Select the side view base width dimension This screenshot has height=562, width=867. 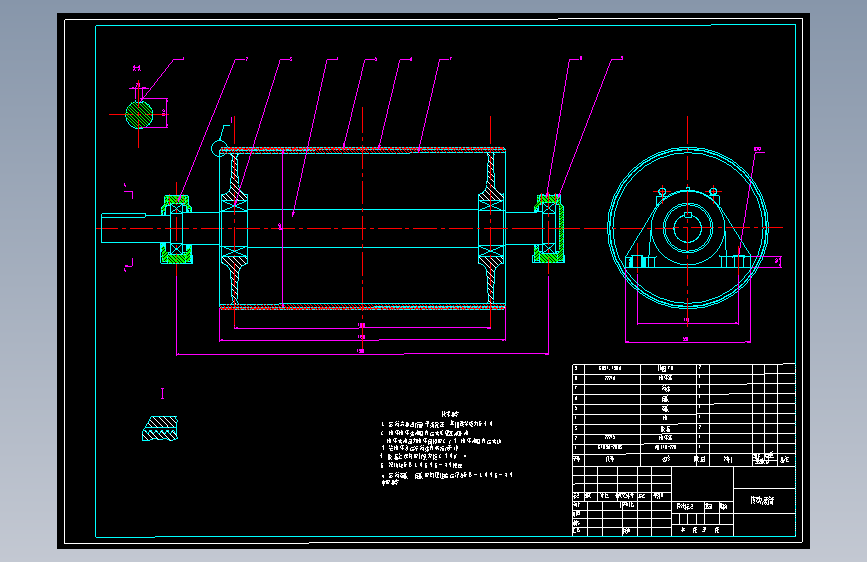(688, 342)
